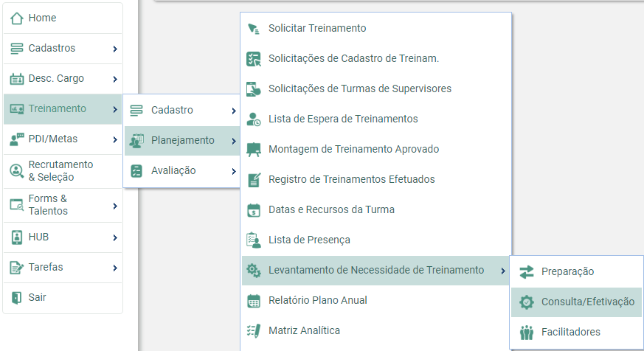The width and height of the screenshot is (644, 351).
Task: Click the HUB device icon
Action: [16, 237]
